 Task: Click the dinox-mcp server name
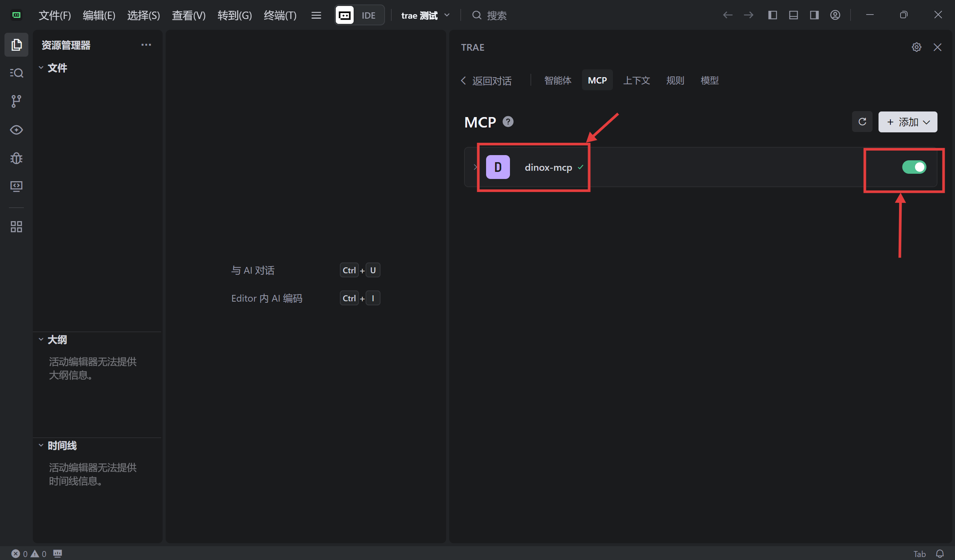548,167
